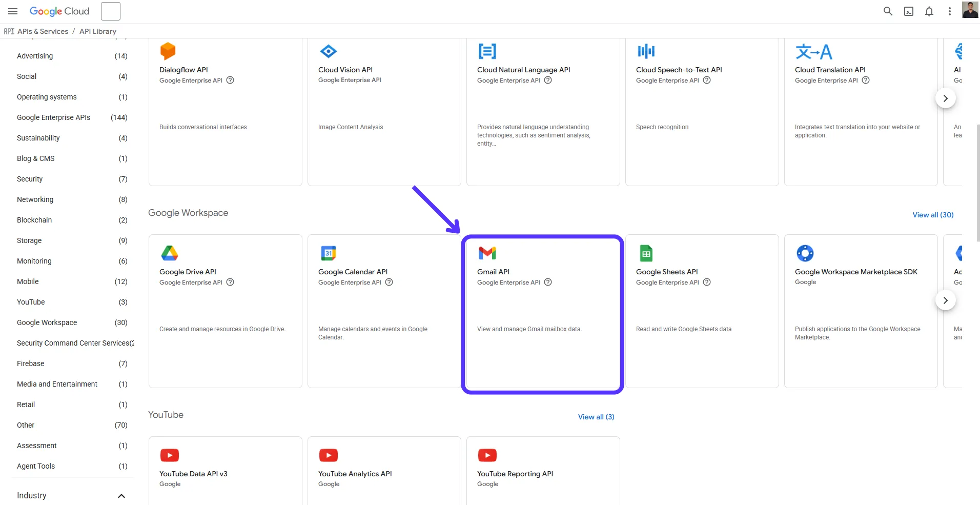Click the Cloud Vision API diamond icon
The image size is (980, 505).
click(x=328, y=51)
